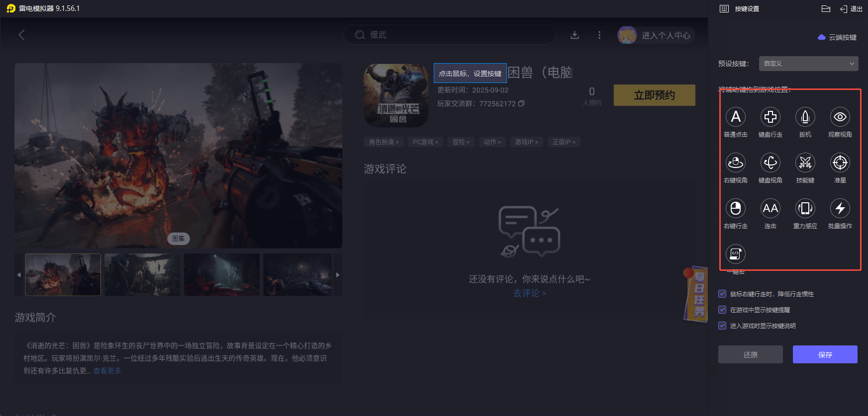
Task: Select the third dark corridor thumbnail
Action: [222, 275]
